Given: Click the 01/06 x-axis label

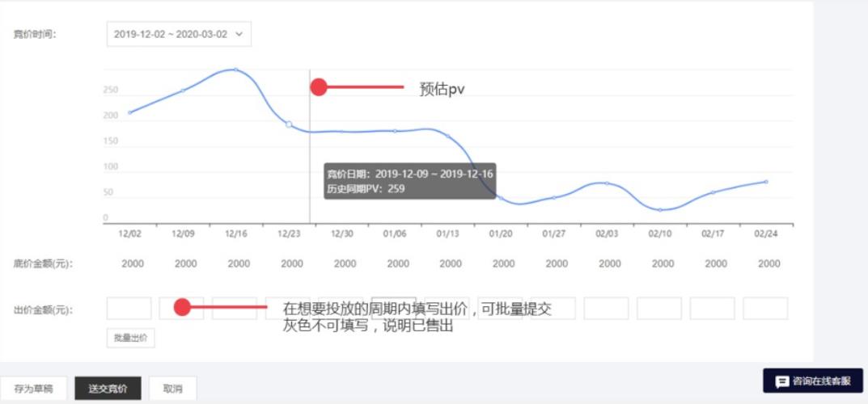Looking at the screenshot, I should [x=395, y=234].
